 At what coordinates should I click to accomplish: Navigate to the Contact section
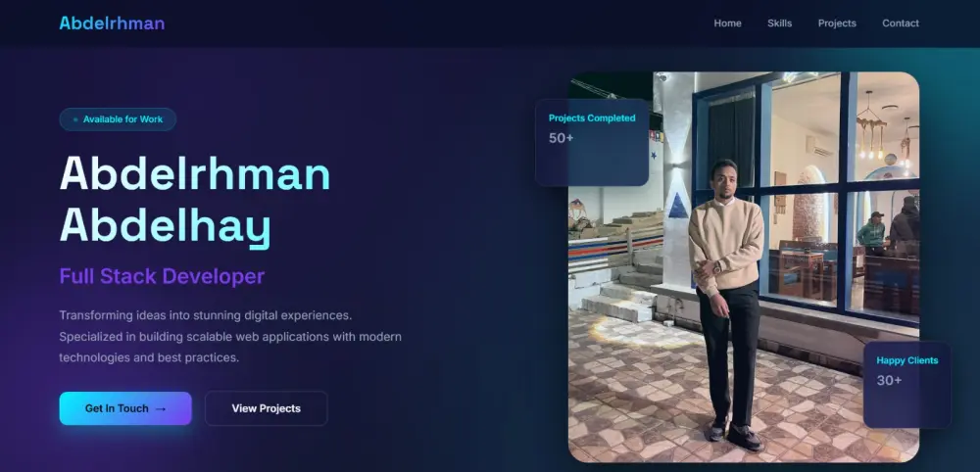click(x=900, y=24)
